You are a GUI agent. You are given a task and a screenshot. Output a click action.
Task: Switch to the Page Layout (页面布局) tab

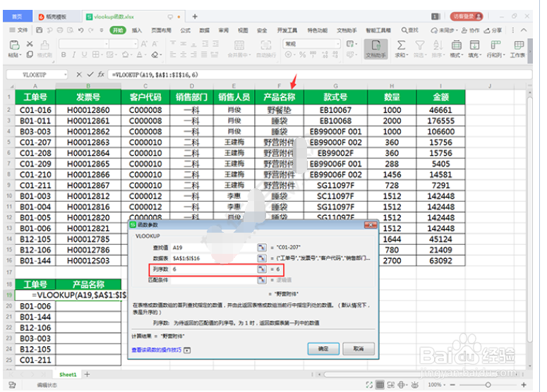pyautogui.click(x=161, y=30)
